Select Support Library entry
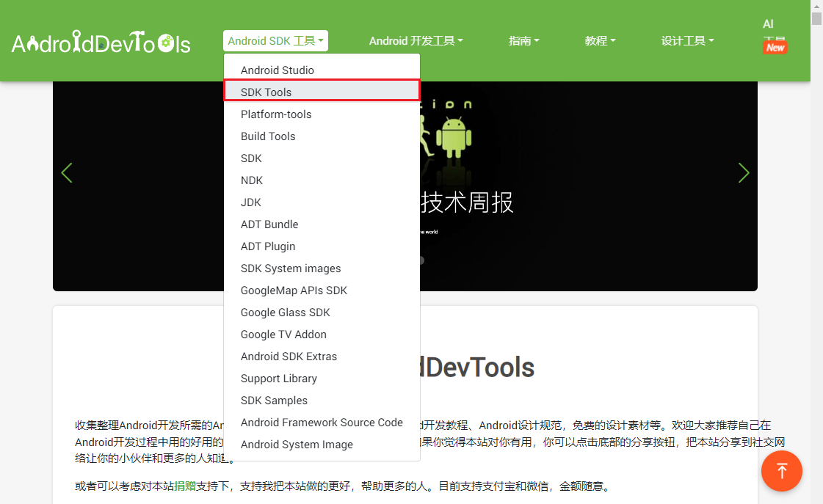Image resolution: width=823 pixels, height=504 pixels. point(322,379)
